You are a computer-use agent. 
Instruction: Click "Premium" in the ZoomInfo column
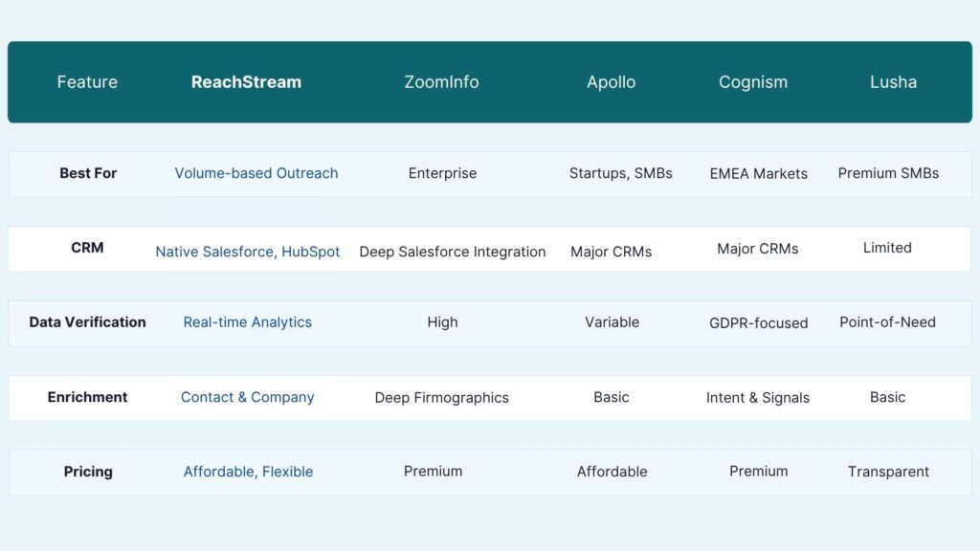pos(434,471)
